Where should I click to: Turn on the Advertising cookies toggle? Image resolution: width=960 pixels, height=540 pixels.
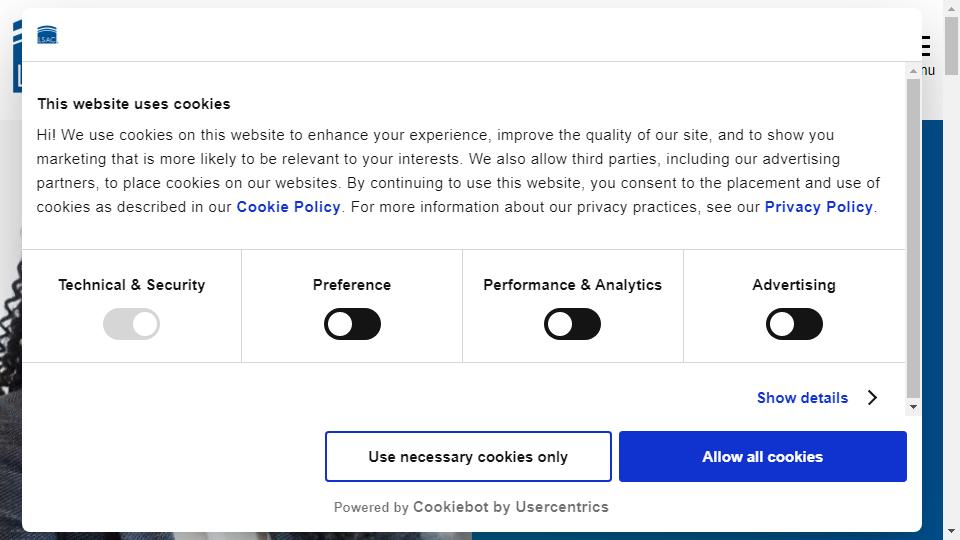794,324
